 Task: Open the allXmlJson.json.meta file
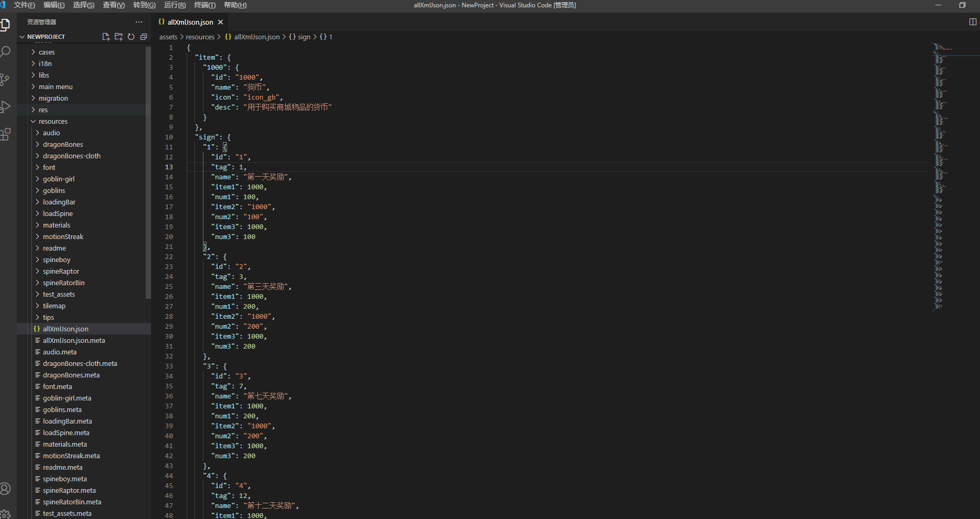74,340
